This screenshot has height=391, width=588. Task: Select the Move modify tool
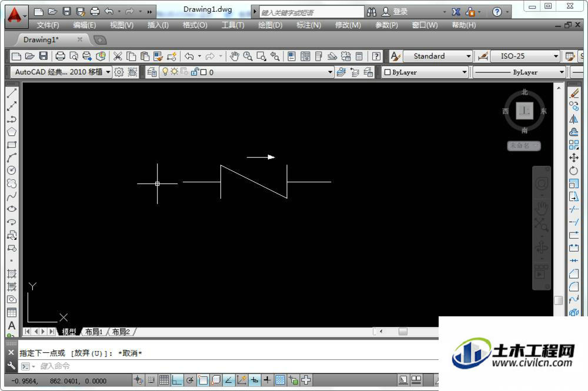[574, 158]
